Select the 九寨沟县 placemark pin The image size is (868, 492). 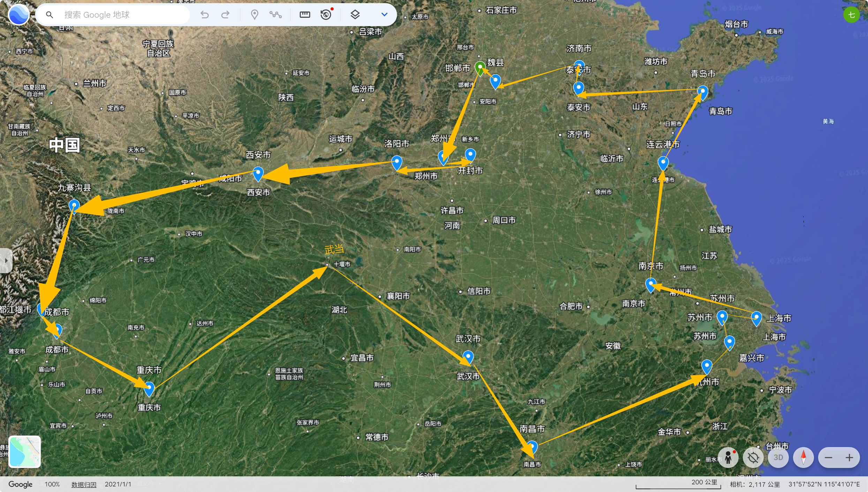(x=74, y=206)
